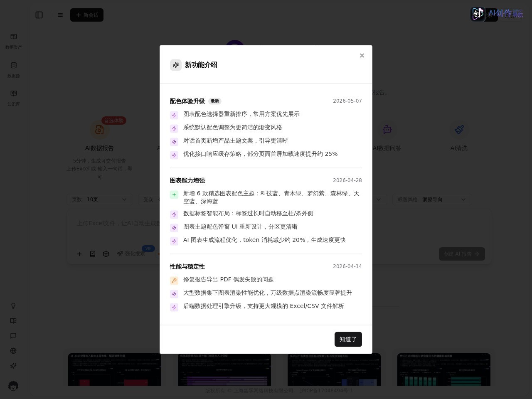Image resolution: width=532 pixels, height=399 pixels.
Task: Click the bolt icon beside 大型数据集下图表渲染
Action: [x=174, y=294]
